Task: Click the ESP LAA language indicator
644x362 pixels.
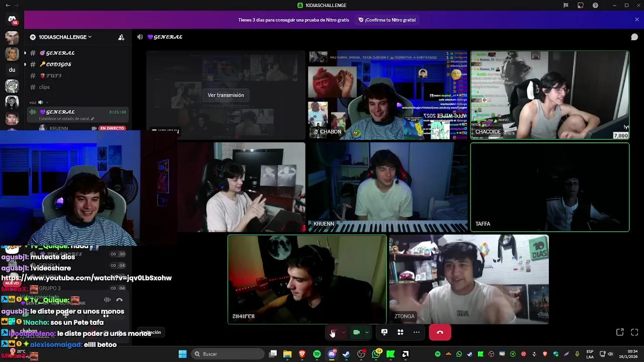Action: (x=590, y=354)
